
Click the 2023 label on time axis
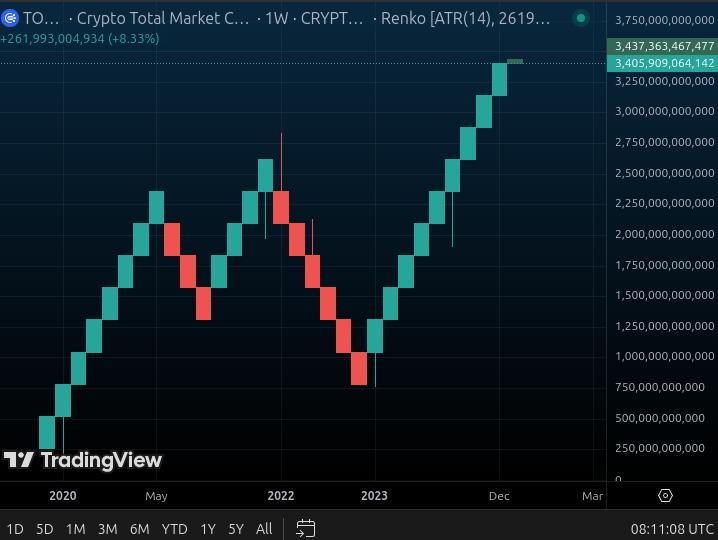click(374, 496)
